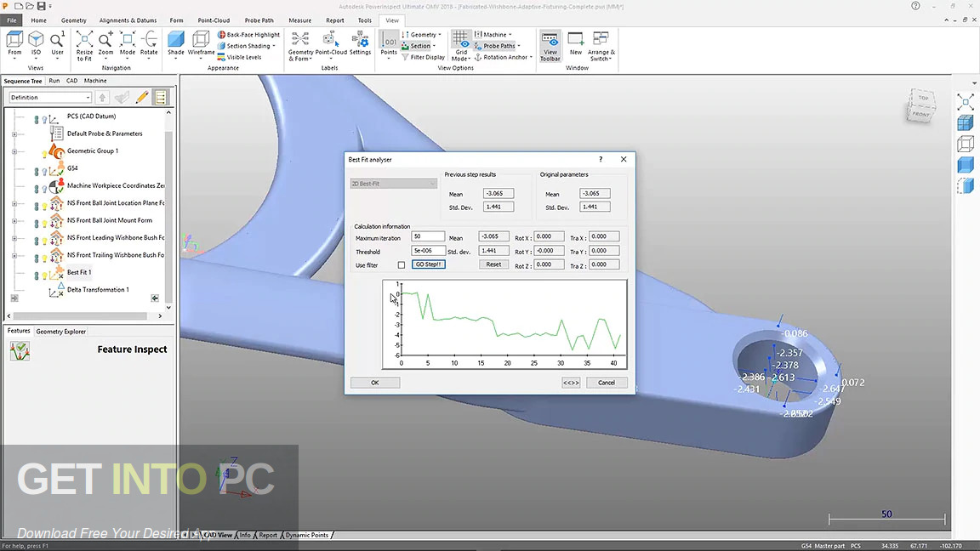Viewport: 980px width, 551px height.
Task: Switch to the Geometry ribbon tab
Action: tap(74, 20)
